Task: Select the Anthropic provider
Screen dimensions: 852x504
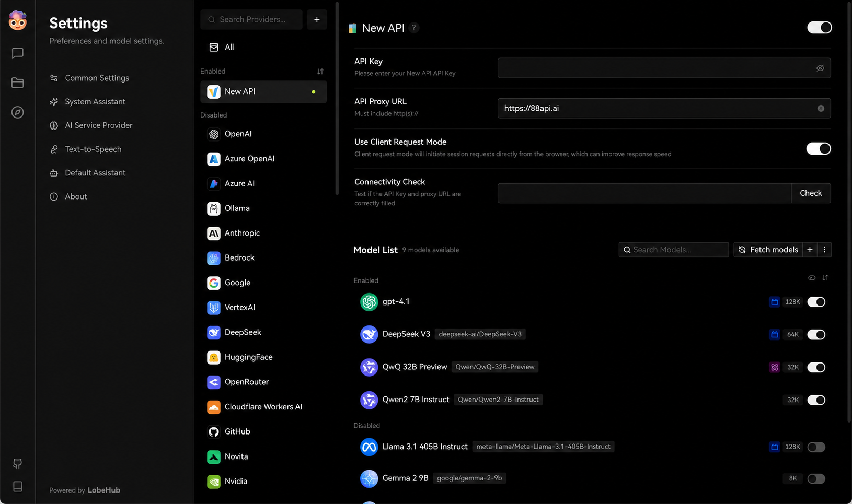Action: [263, 233]
